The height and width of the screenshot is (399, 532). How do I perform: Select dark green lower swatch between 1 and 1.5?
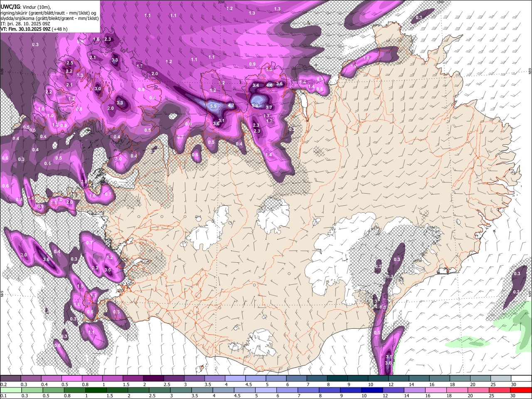[x=96, y=390]
